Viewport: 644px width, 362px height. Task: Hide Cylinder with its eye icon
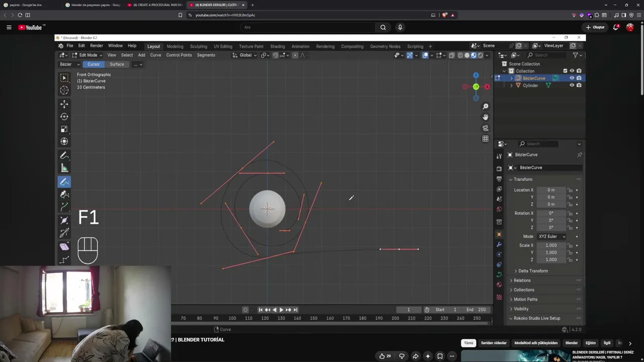point(572,85)
